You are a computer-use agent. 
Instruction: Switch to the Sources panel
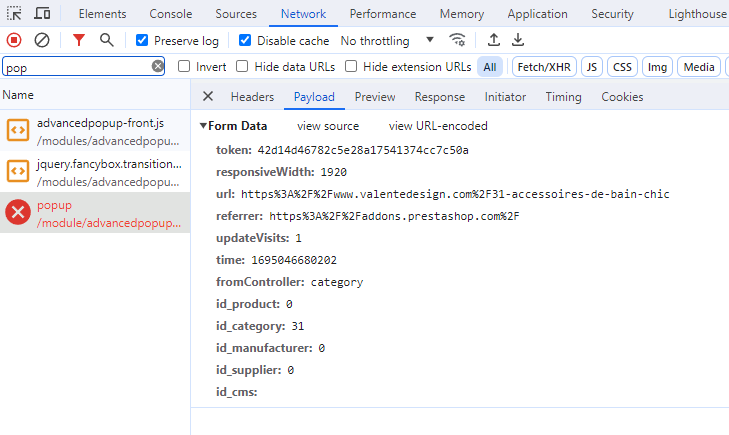(x=236, y=14)
